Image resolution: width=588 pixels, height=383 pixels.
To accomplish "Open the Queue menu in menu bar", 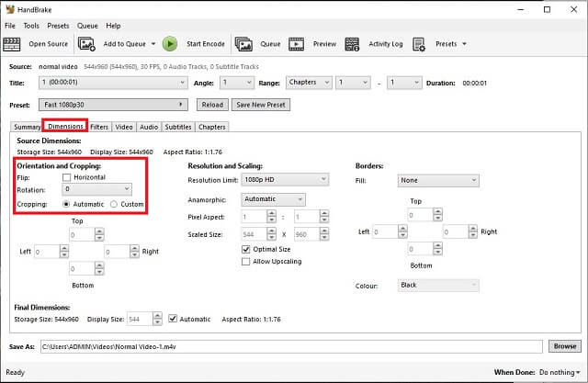I will pyautogui.click(x=87, y=26).
